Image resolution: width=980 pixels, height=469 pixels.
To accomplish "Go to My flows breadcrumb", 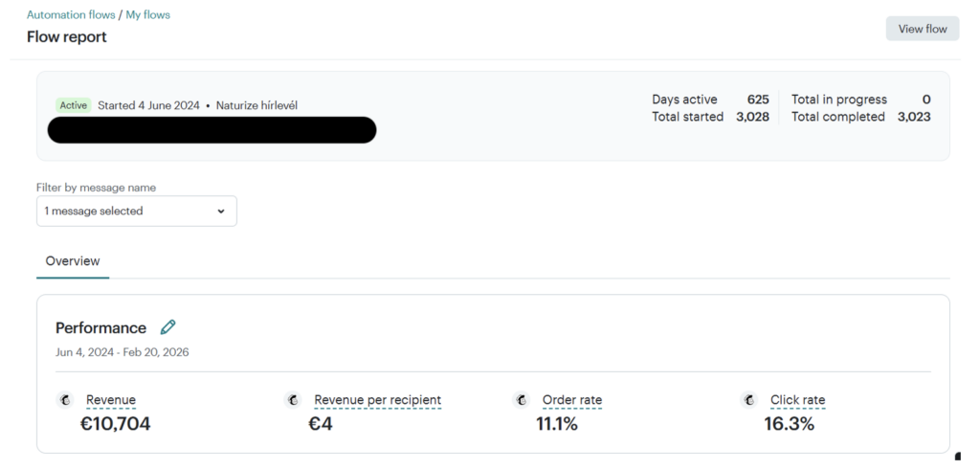I will [x=148, y=15].
